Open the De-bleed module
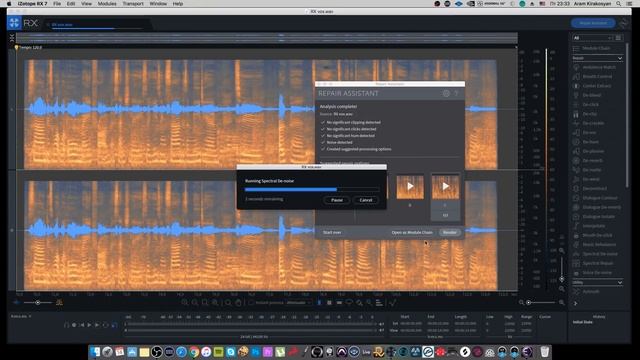This screenshot has height=360, width=640. (x=591, y=95)
